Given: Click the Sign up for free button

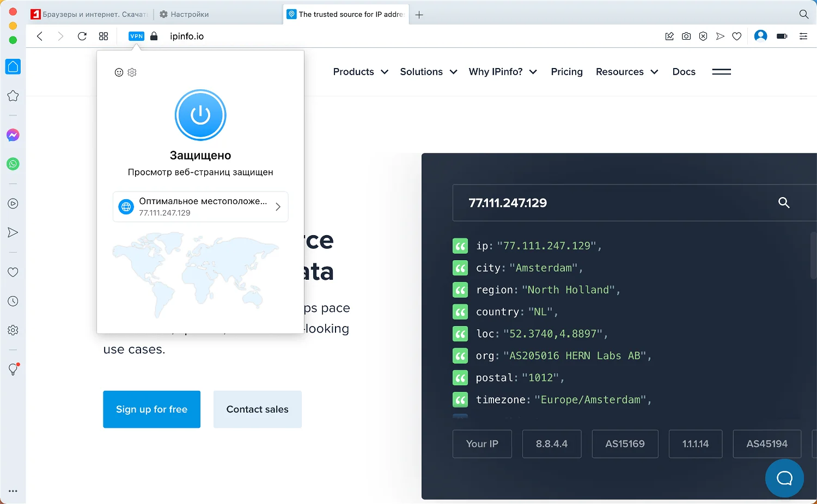Looking at the screenshot, I should pos(151,409).
